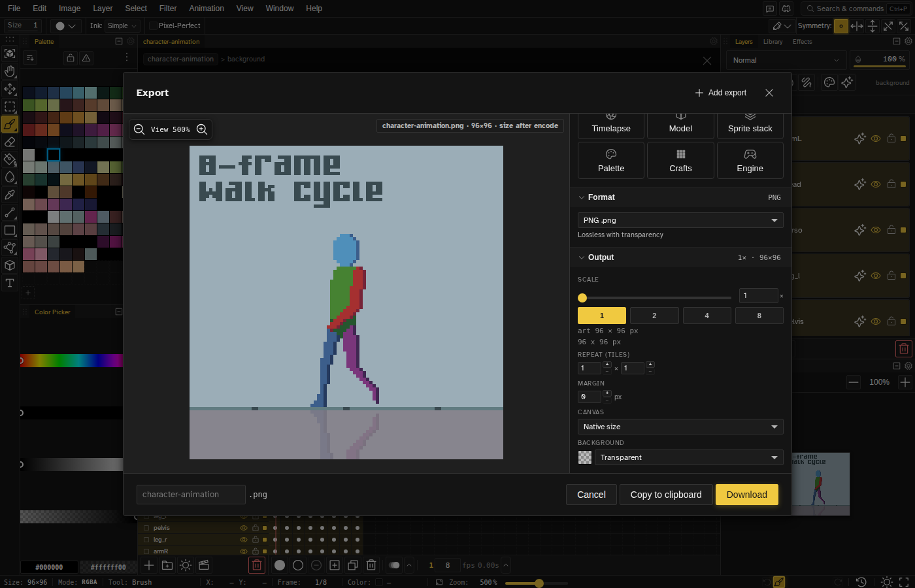Click Copy to clipboard
The width and height of the screenshot is (915, 588).
[666, 495]
